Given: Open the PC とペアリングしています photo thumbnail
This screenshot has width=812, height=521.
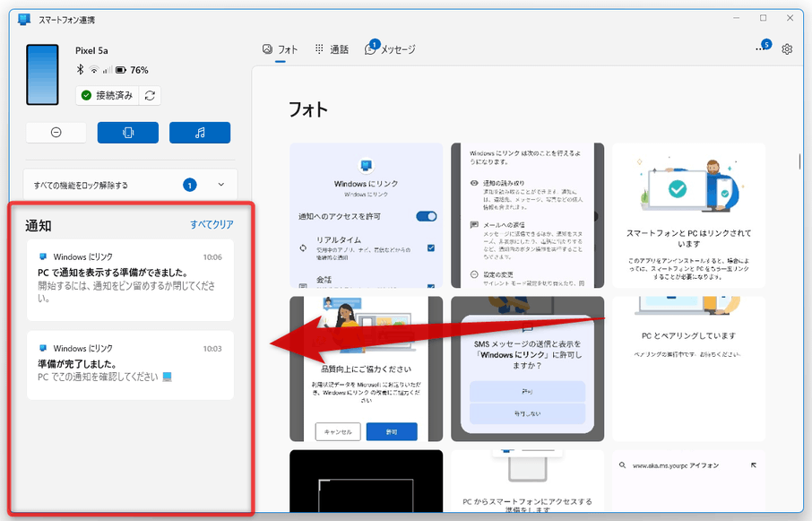Looking at the screenshot, I should (x=688, y=369).
